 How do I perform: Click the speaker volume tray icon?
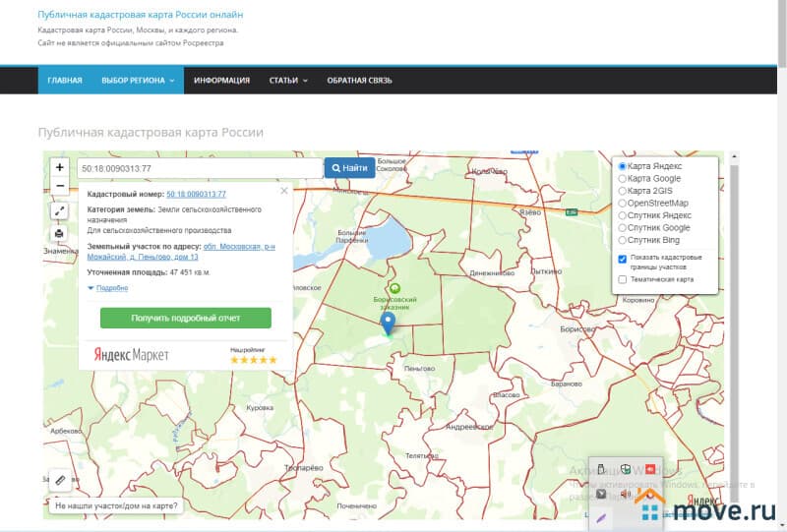click(625, 493)
